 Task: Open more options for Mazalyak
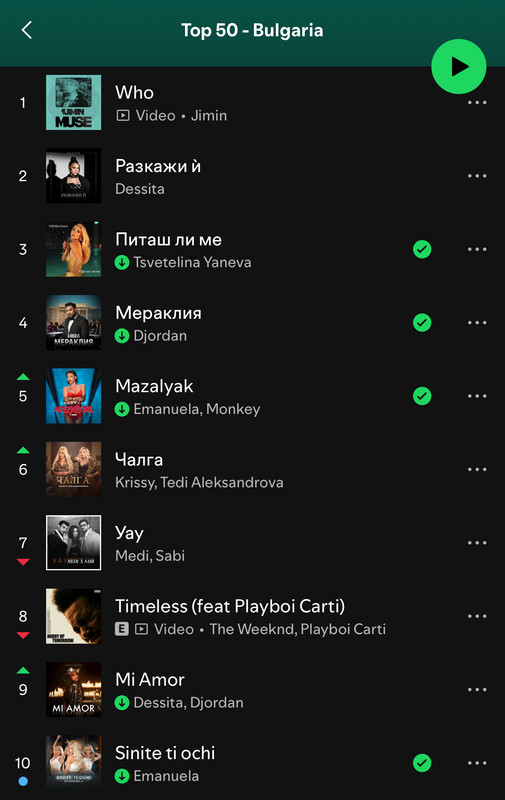click(x=477, y=396)
